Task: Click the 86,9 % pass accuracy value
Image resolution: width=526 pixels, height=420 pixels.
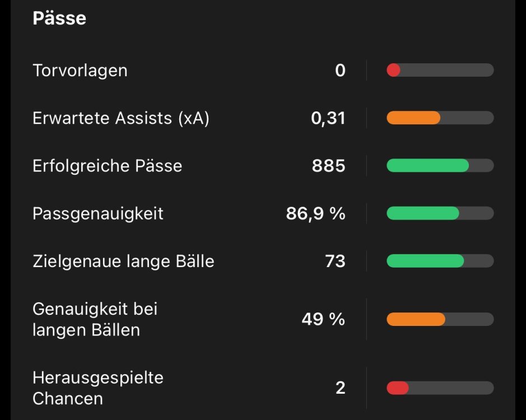Action: point(316,213)
